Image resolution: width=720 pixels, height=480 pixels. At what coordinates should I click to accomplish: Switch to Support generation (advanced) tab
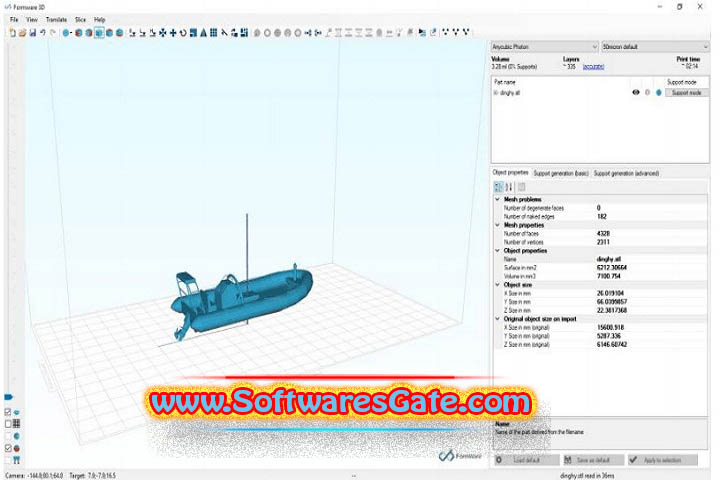click(626, 173)
